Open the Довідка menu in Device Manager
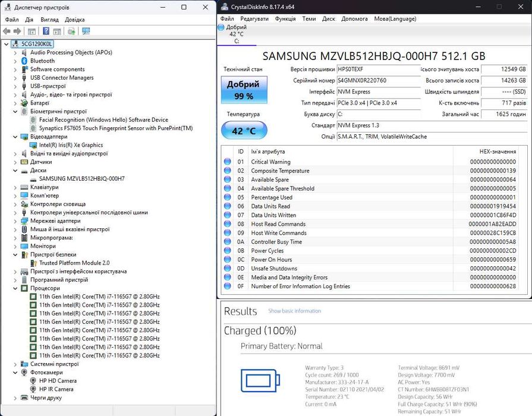This screenshot has height=416, width=532. [75, 20]
